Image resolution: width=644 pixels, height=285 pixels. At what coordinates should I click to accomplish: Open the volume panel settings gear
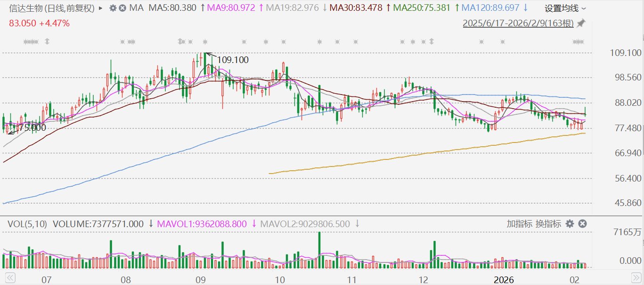coord(570,224)
